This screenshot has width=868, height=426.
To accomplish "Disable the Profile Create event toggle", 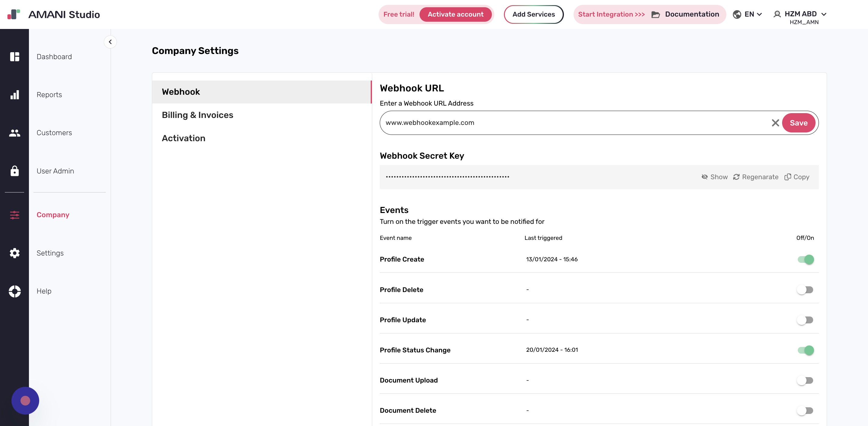I will click(805, 259).
